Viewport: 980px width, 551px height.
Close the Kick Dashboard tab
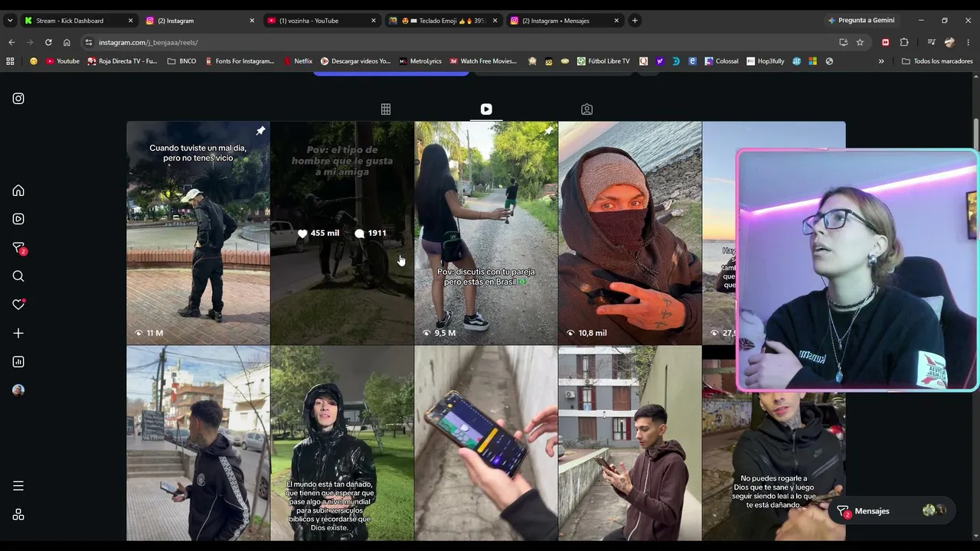[130, 21]
